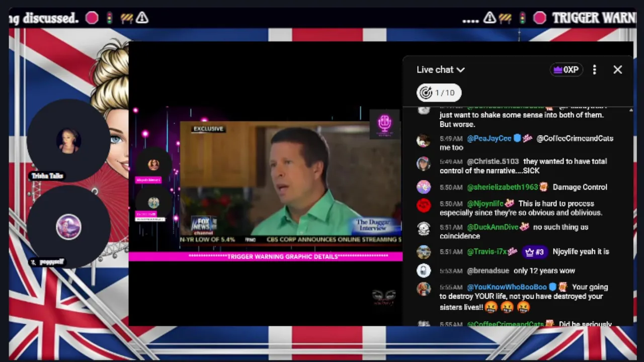
Task: Select the 5:53 AM timestamp by @brendadsue
Action: pyautogui.click(x=451, y=271)
